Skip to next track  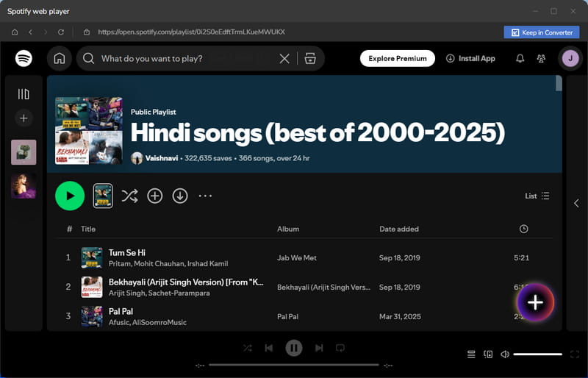coord(319,348)
